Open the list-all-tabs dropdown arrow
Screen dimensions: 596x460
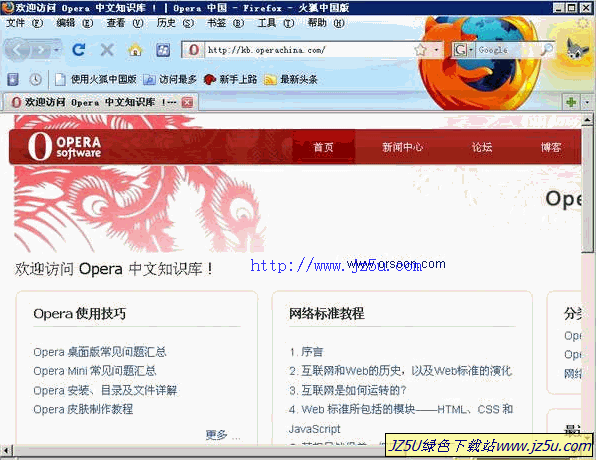(587, 102)
